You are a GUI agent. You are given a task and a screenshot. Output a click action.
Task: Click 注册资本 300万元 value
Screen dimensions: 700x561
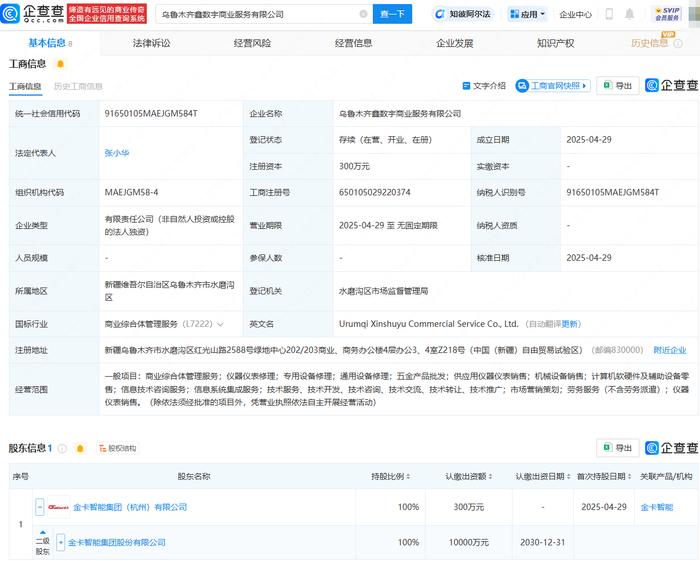354,166
